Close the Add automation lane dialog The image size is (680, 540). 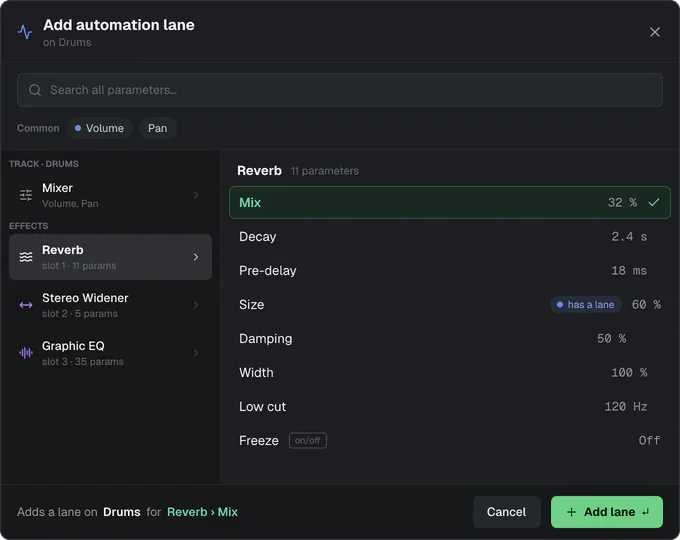654,32
